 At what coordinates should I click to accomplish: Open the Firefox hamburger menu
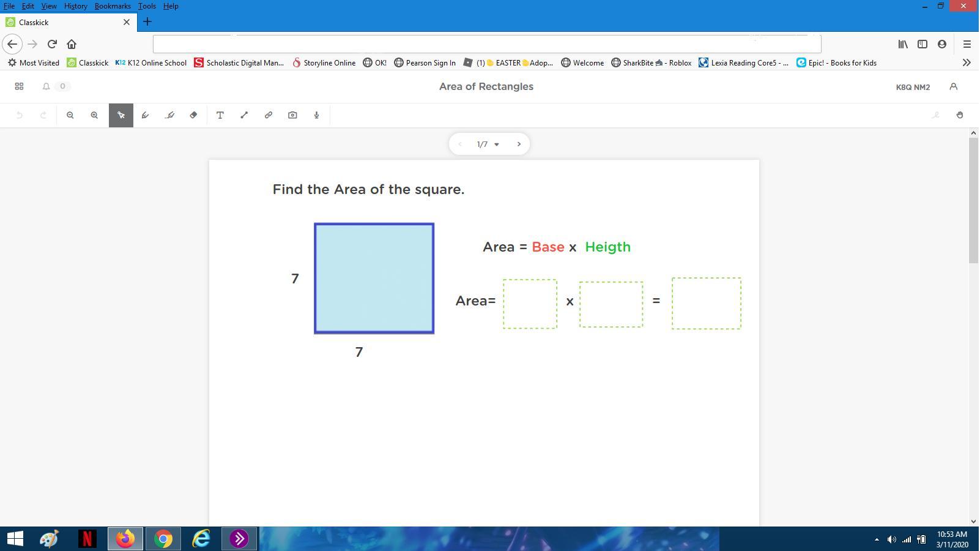click(967, 44)
